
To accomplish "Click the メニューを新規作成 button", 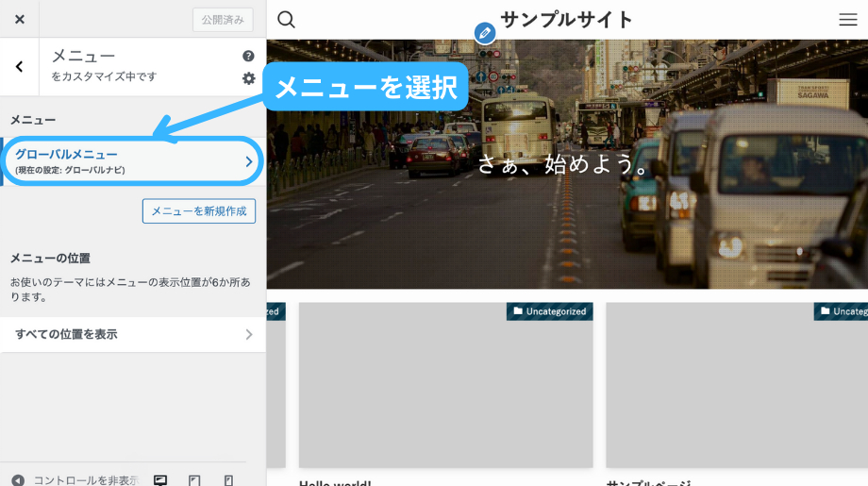I will (x=198, y=211).
